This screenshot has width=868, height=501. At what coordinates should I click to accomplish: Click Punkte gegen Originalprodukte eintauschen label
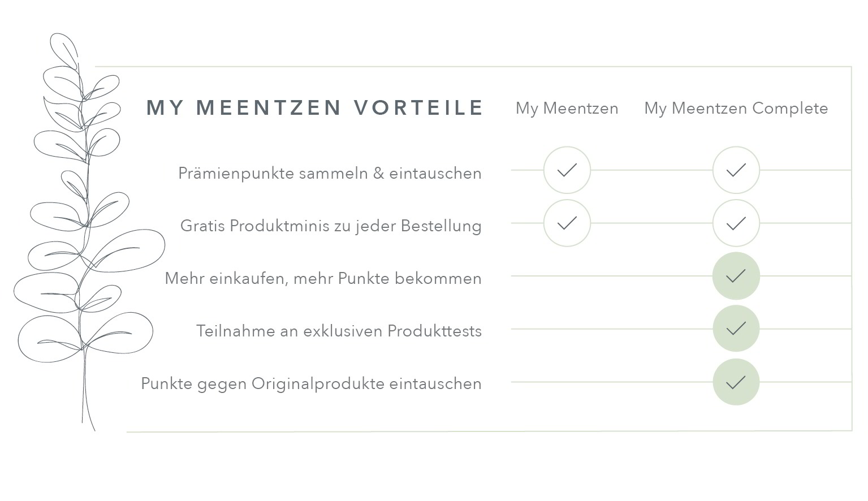click(311, 383)
